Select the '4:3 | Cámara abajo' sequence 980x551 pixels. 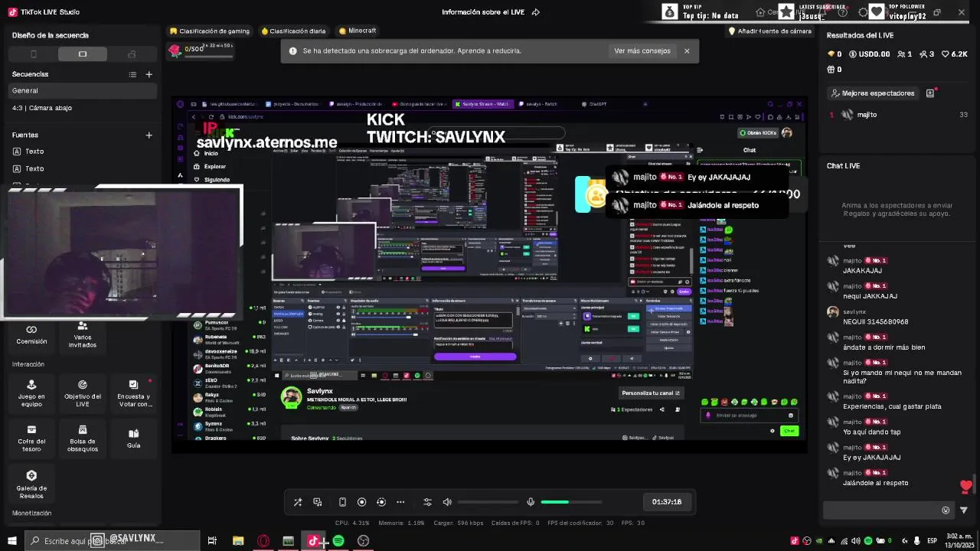[83, 108]
